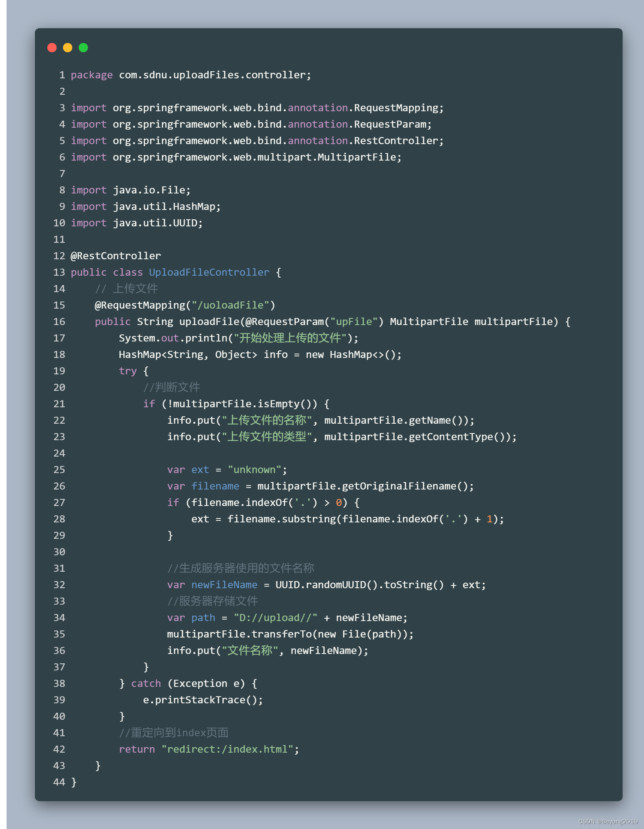Image resolution: width=644 pixels, height=829 pixels.
Task: Click the '//生成服务器使用的文件名称' comment
Action: [x=241, y=568]
